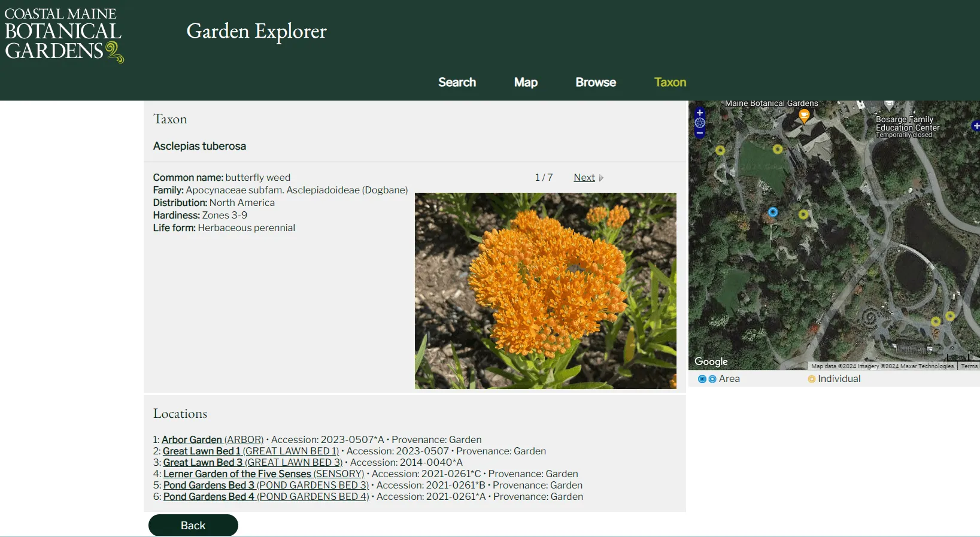
Task: Click the 1 / 7 photo counter
Action: (544, 178)
